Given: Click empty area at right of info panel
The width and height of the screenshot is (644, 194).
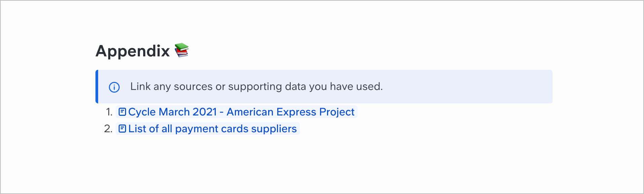Looking at the screenshot, I should 471,87.
